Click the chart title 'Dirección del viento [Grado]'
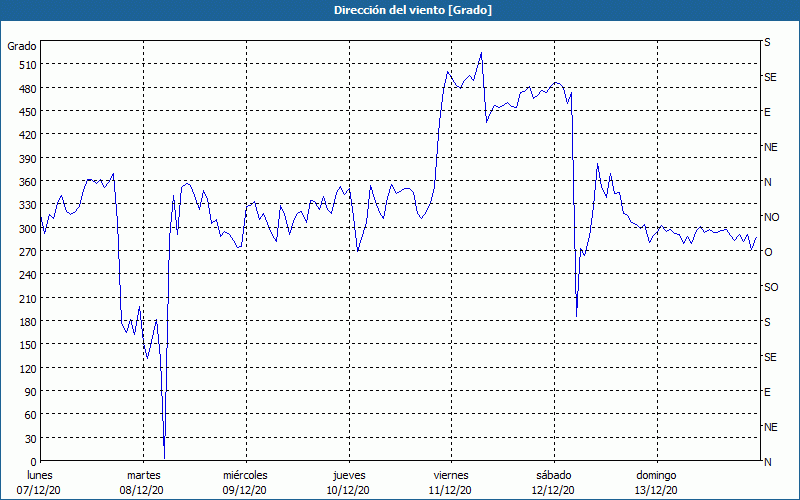This screenshot has width=800, height=500. 413,10
